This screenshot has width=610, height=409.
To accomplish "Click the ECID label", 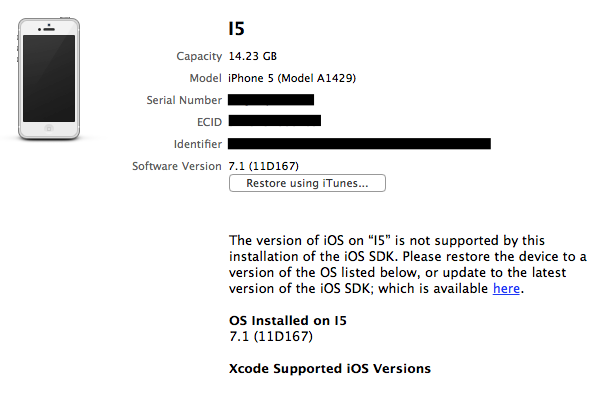I will (207, 122).
